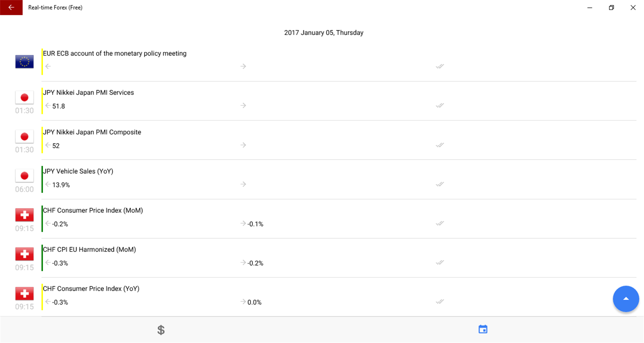
Task: Tap the blue scroll-to-top floating button
Action: [626, 299]
